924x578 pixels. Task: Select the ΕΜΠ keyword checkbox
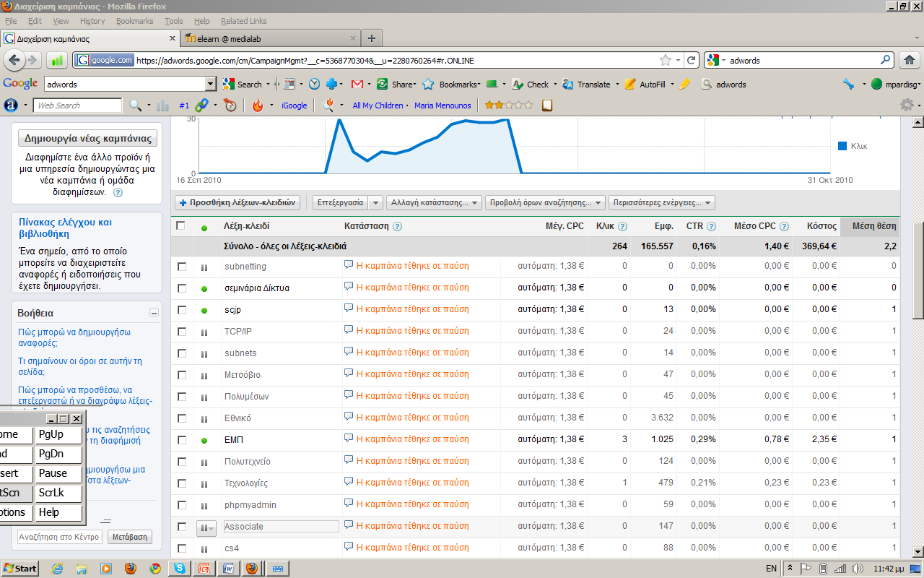tap(182, 440)
